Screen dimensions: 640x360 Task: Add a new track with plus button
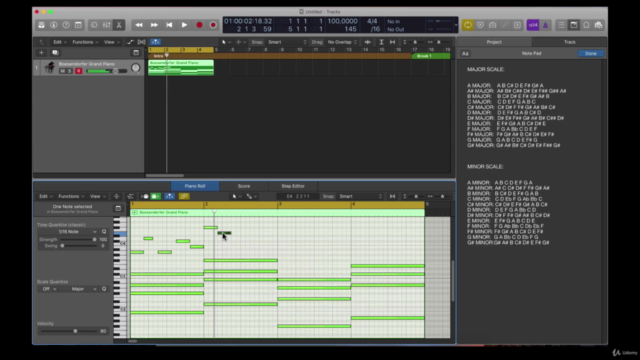coord(41,53)
